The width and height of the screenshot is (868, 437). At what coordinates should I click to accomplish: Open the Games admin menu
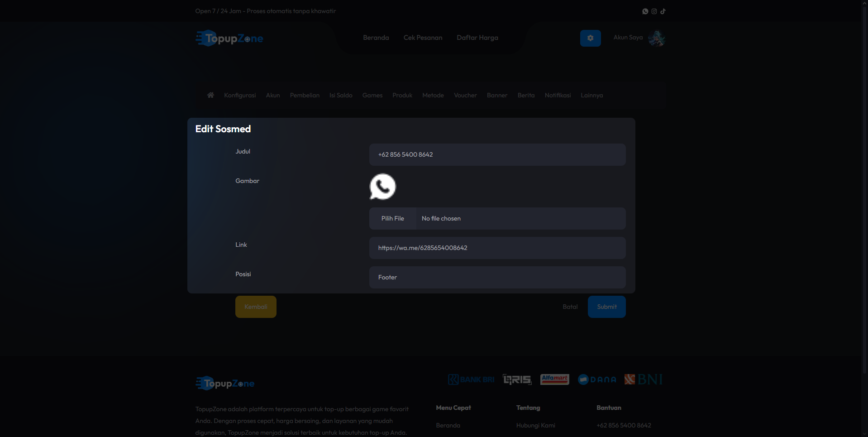[x=372, y=95]
